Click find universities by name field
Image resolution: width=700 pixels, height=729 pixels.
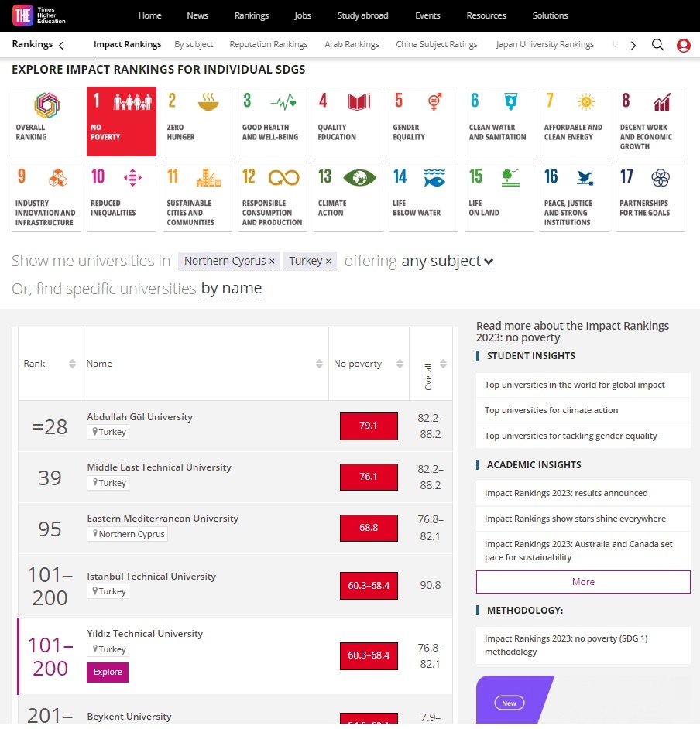click(x=231, y=289)
